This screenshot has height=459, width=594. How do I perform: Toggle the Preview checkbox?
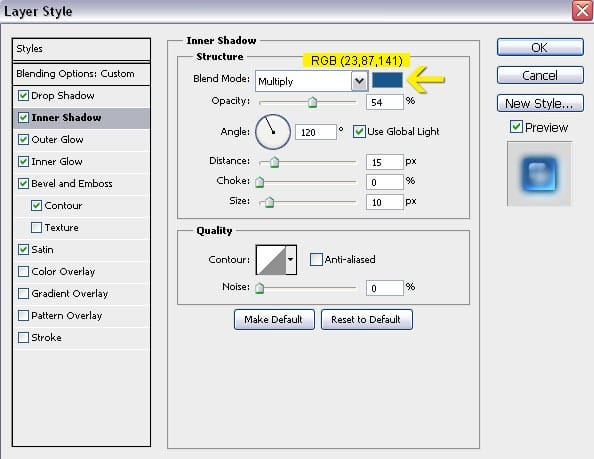pos(516,126)
